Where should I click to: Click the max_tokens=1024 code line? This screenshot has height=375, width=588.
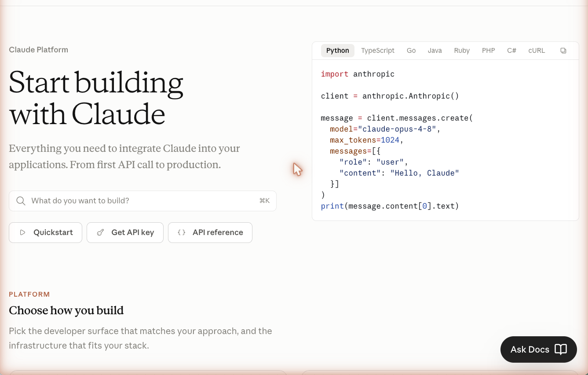(367, 140)
